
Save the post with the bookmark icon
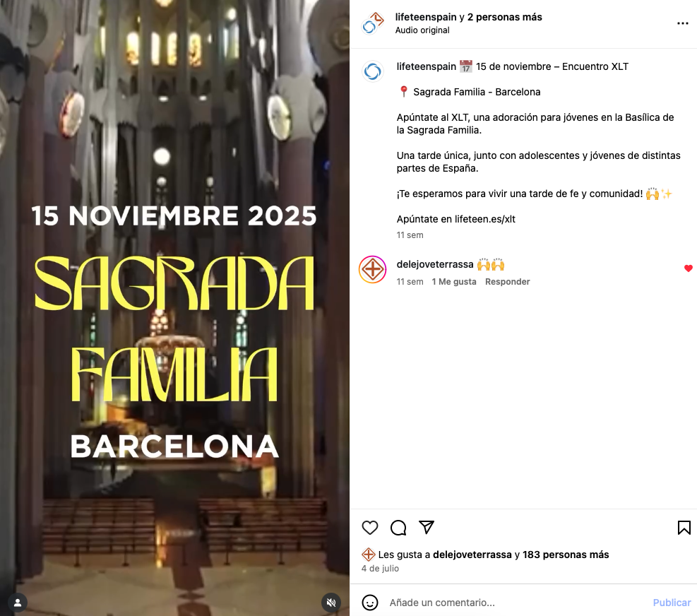click(684, 528)
